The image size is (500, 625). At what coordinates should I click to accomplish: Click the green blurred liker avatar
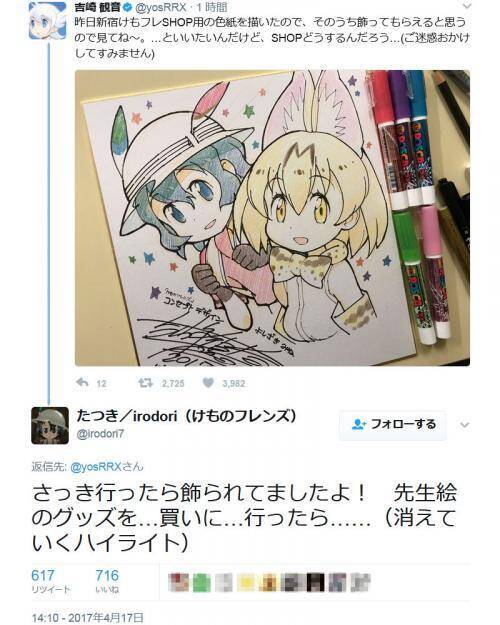click(201, 582)
